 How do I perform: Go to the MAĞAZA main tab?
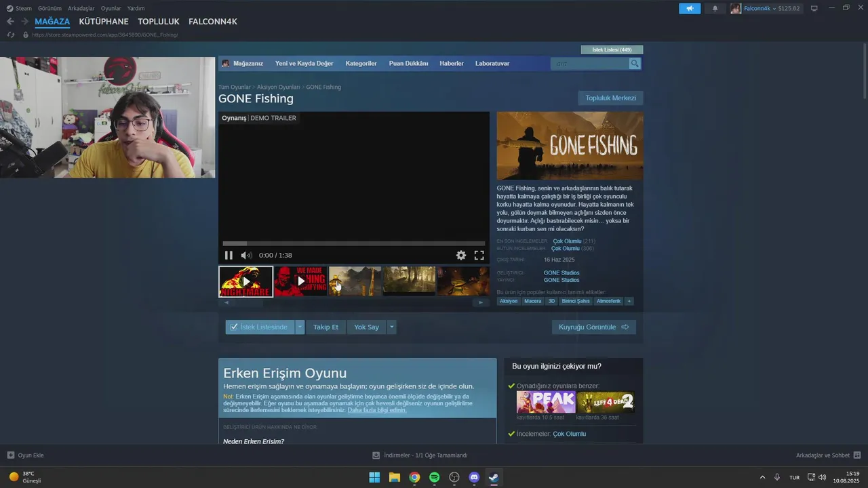click(52, 22)
